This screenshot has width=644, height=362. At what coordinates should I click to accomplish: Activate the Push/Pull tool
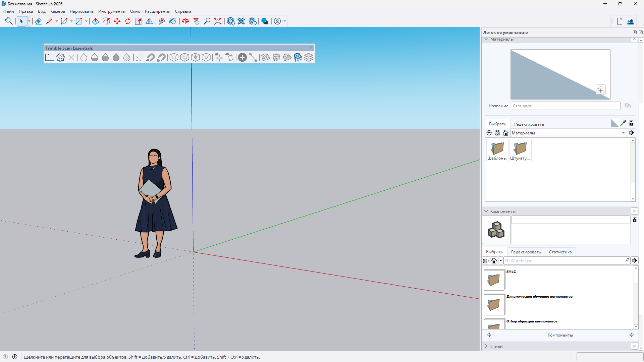pos(95,21)
